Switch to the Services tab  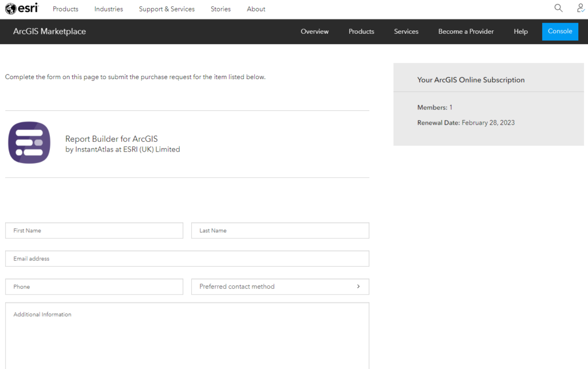[406, 32]
